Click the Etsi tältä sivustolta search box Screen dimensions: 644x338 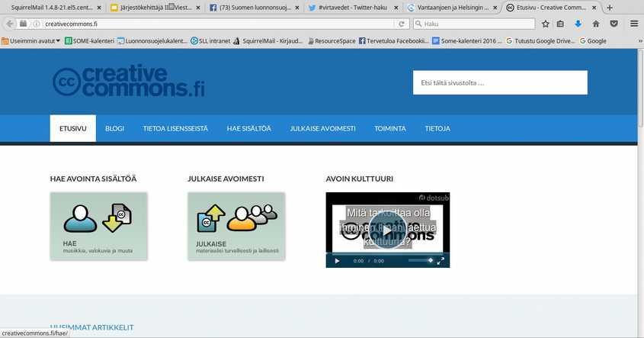click(500, 82)
